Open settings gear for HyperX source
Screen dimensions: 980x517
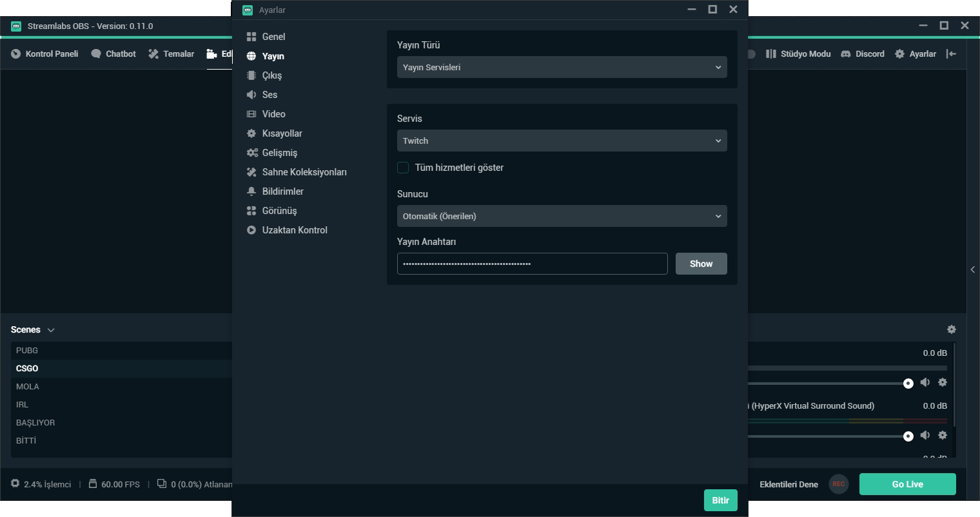pos(943,435)
